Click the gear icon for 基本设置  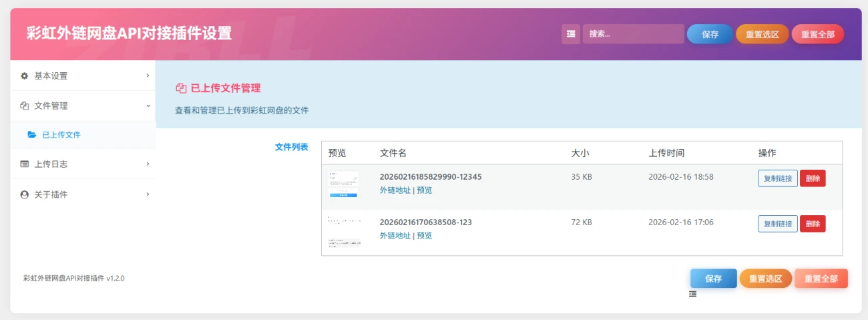pyautogui.click(x=25, y=76)
